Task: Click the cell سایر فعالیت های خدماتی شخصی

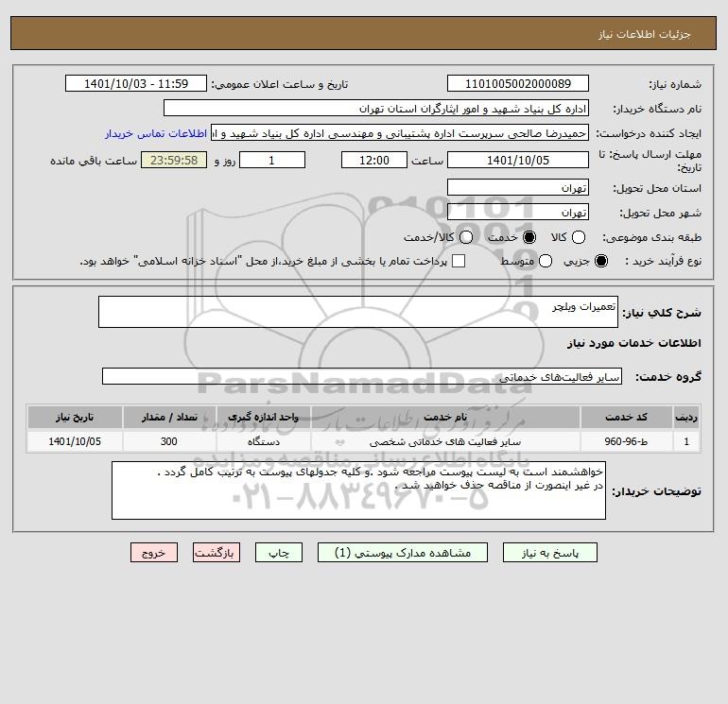Action: coord(445,441)
